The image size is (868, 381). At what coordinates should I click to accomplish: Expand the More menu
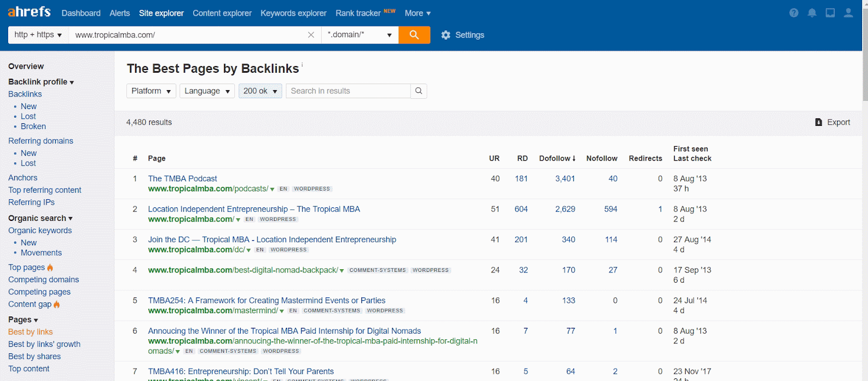click(x=417, y=13)
